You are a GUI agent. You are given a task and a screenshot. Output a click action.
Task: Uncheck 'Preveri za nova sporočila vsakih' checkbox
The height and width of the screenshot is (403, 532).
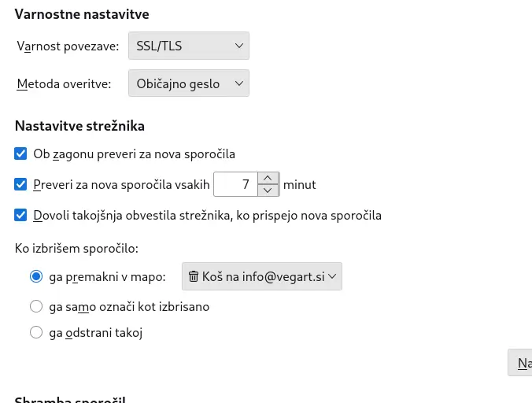click(x=21, y=185)
